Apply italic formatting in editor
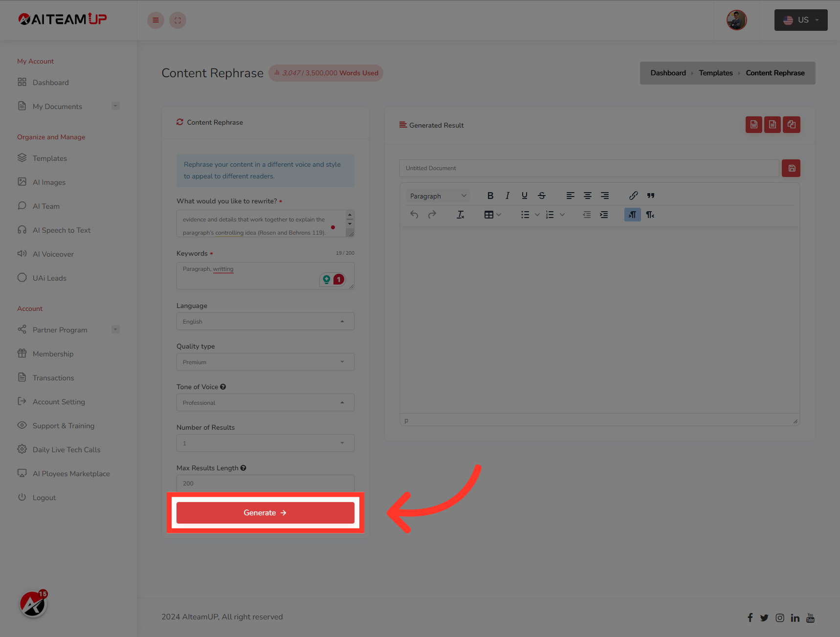This screenshot has width=840, height=637. click(508, 196)
